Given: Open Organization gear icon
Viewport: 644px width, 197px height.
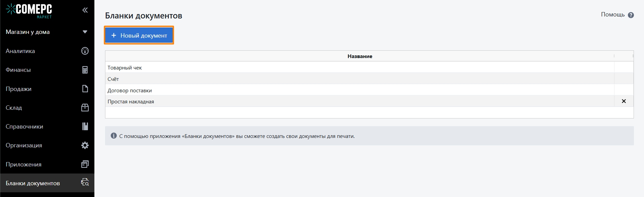Looking at the screenshot, I should coord(85,145).
